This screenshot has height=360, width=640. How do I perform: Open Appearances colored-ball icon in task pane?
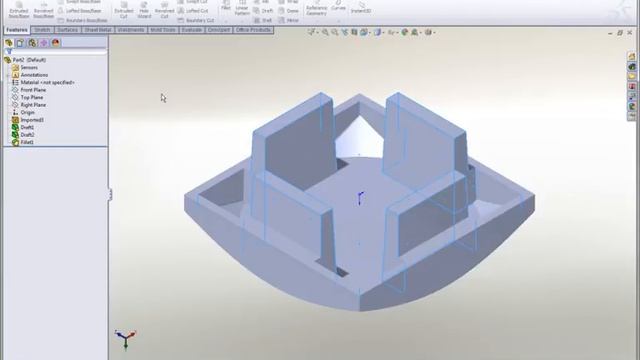632,107
